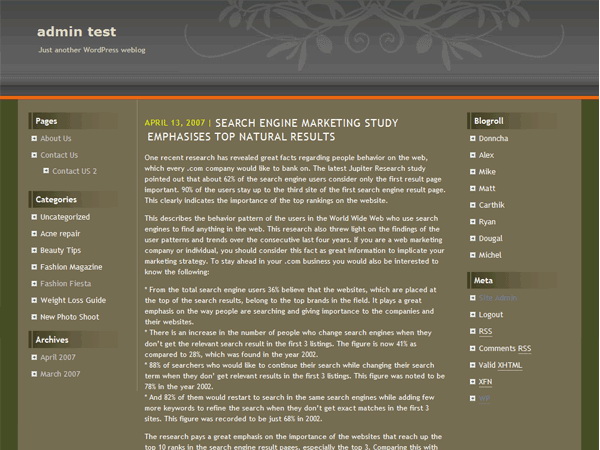Click Logout in the Meta section

coord(491,315)
